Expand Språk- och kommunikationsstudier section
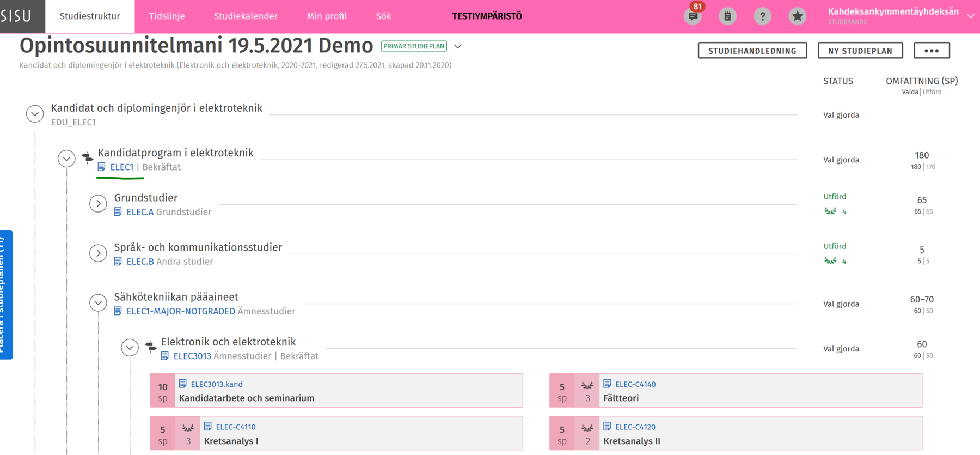Image resolution: width=980 pixels, height=455 pixels. click(98, 253)
